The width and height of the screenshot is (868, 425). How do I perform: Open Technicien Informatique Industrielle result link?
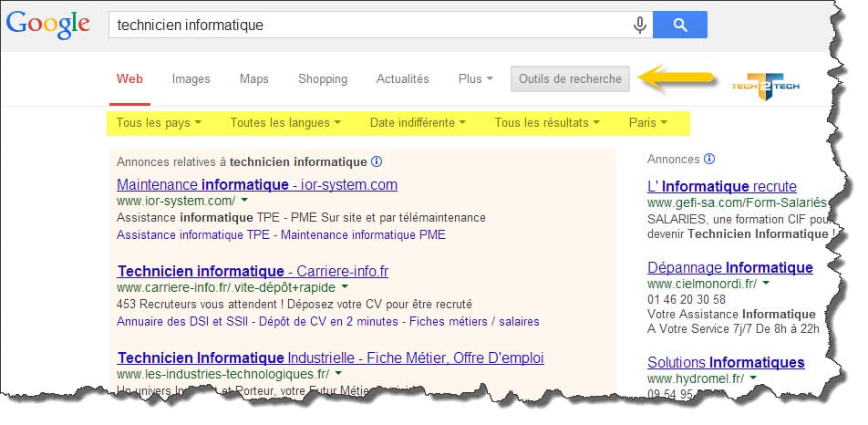coord(330,358)
